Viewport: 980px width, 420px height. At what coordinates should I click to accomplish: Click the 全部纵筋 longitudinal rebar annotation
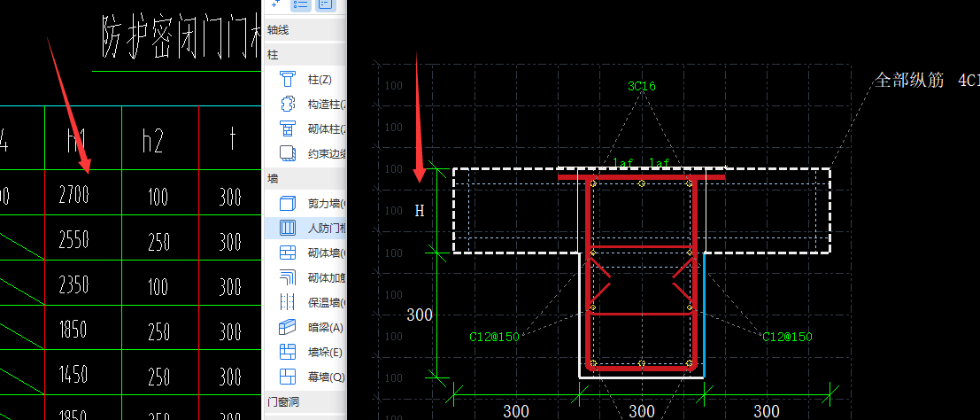(x=909, y=80)
